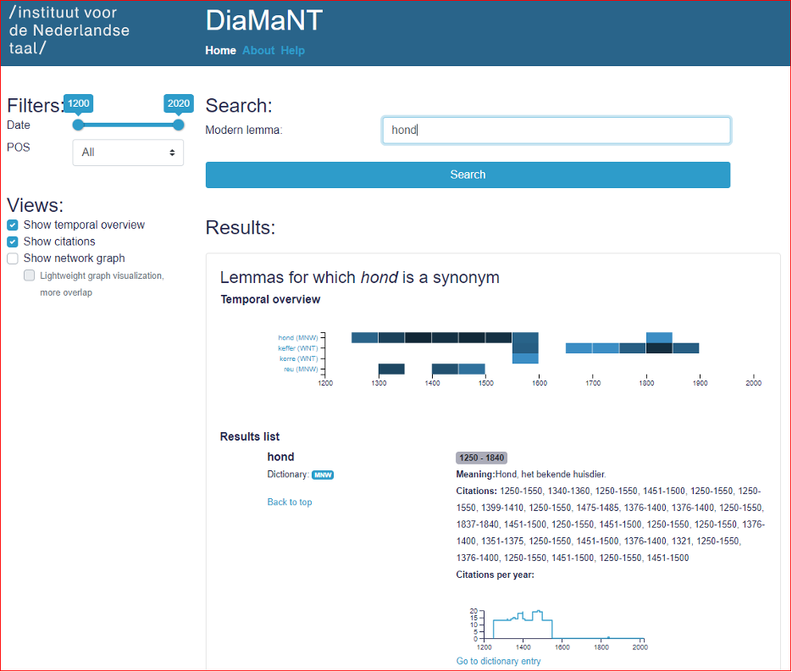Click the DiaMaNT site title
The image size is (792, 672).
[x=263, y=20]
